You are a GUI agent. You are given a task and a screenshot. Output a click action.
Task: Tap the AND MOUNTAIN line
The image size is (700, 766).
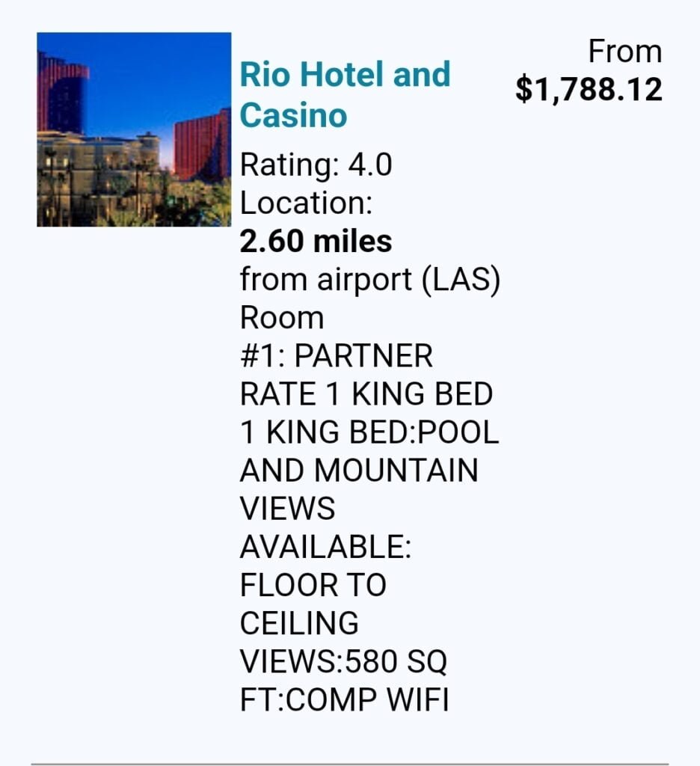pyautogui.click(x=359, y=471)
